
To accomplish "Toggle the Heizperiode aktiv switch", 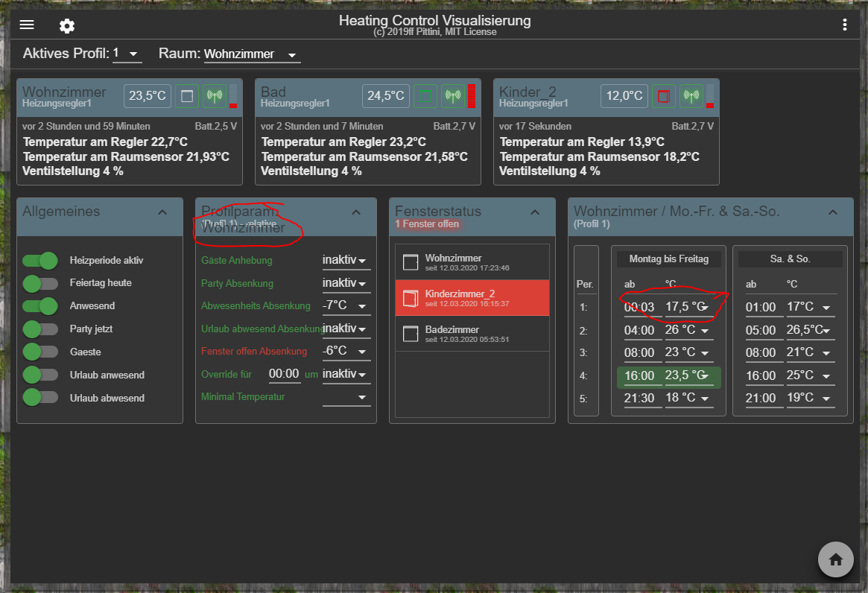I will 40,261.
